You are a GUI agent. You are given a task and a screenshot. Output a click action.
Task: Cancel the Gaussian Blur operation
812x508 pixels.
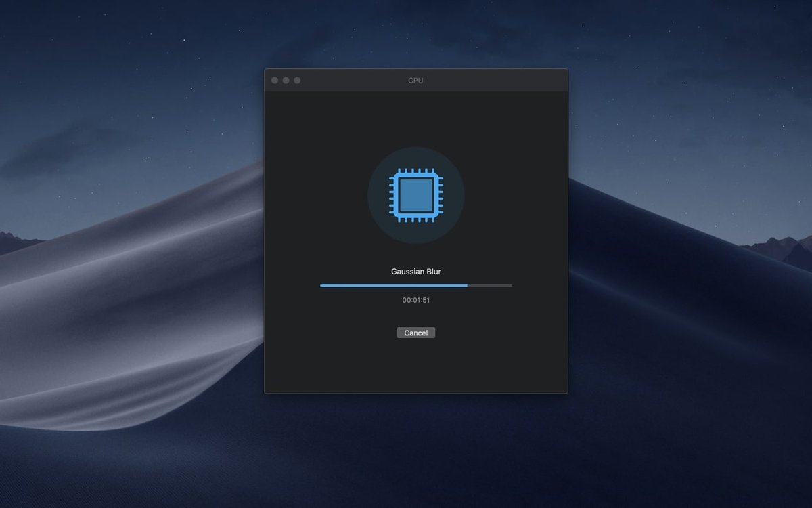tap(415, 332)
